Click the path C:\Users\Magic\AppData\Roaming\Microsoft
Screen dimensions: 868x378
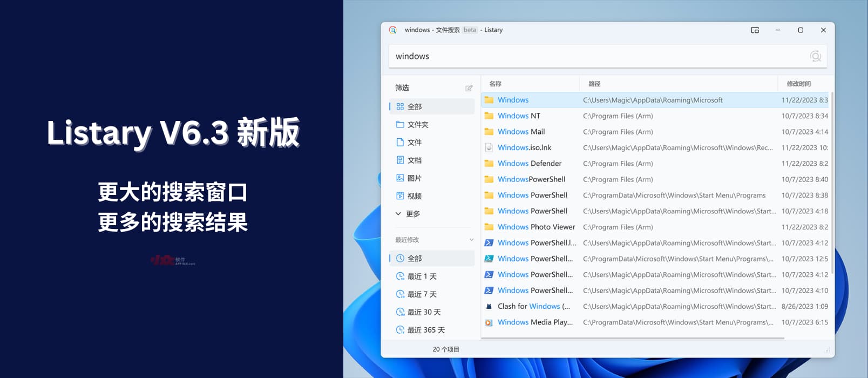click(x=653, y=100)
